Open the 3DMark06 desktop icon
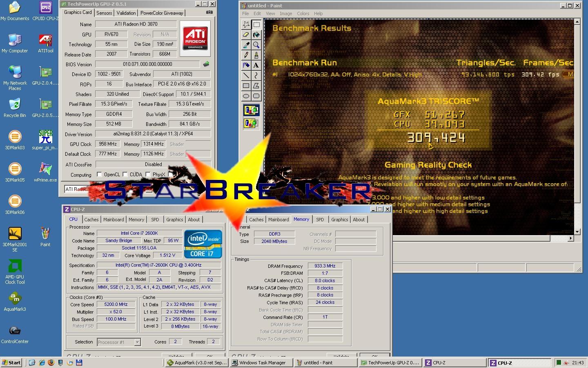Screen dimensions: 588x368 pos(15,205)
